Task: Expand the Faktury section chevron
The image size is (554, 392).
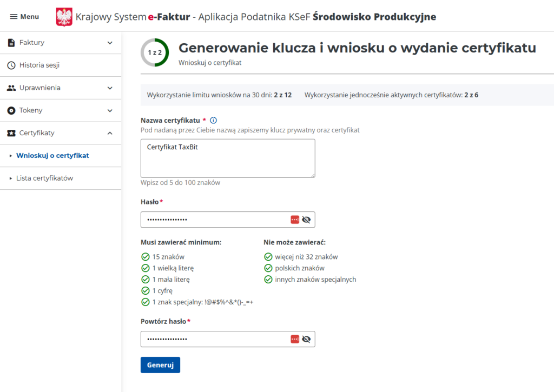Action: point(110,43)
